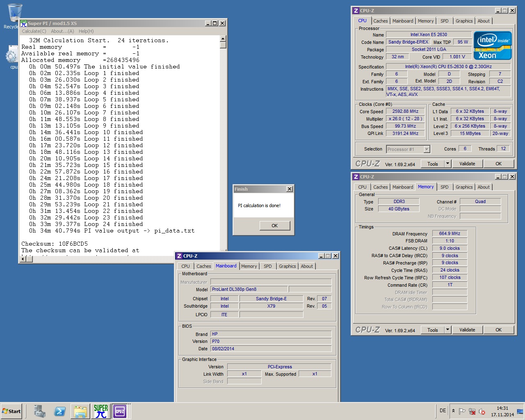Expand Tools dropdown arrow in Memory window
This screenshot has width=525, height=420.
[x=448, y=330]
